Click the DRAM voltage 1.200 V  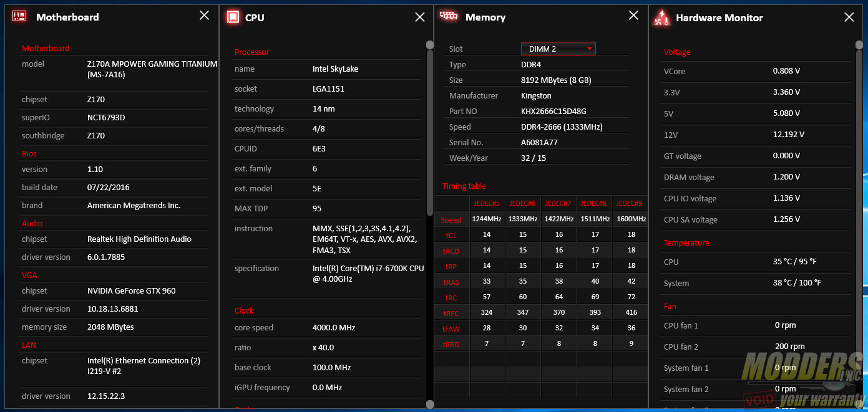pos(786,176)
